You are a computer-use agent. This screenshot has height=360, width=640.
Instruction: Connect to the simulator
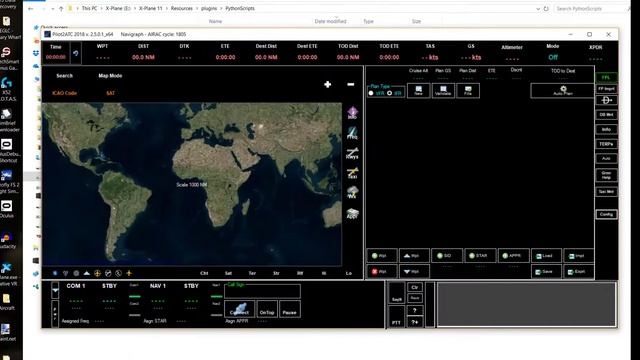pos(239,309)
